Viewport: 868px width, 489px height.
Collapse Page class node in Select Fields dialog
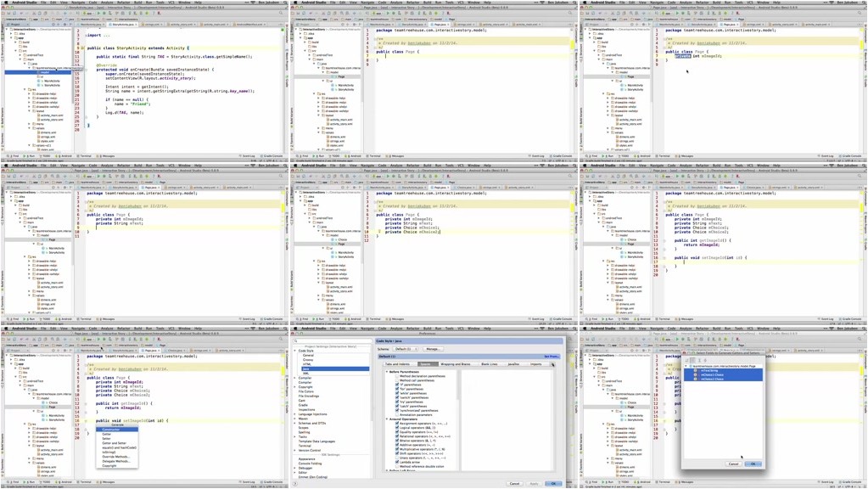(686, 366)
